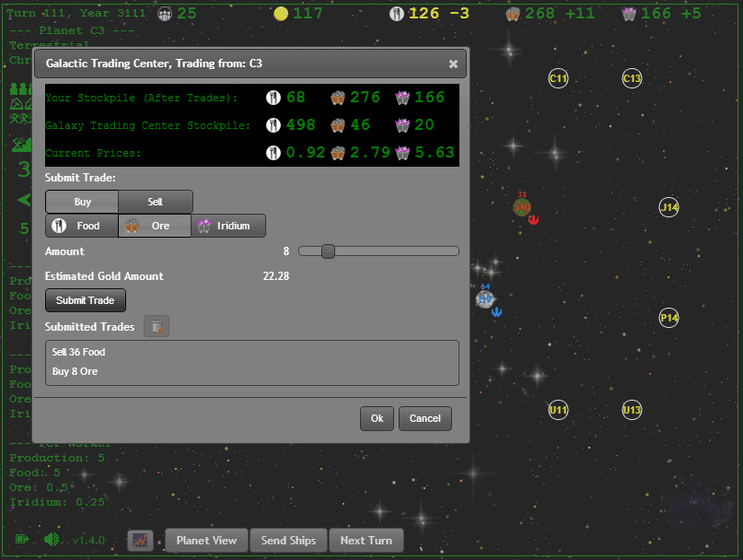Choose Iridium as trade resource
Viewport: 743px width, 560px height.
(x=228, y=226)
